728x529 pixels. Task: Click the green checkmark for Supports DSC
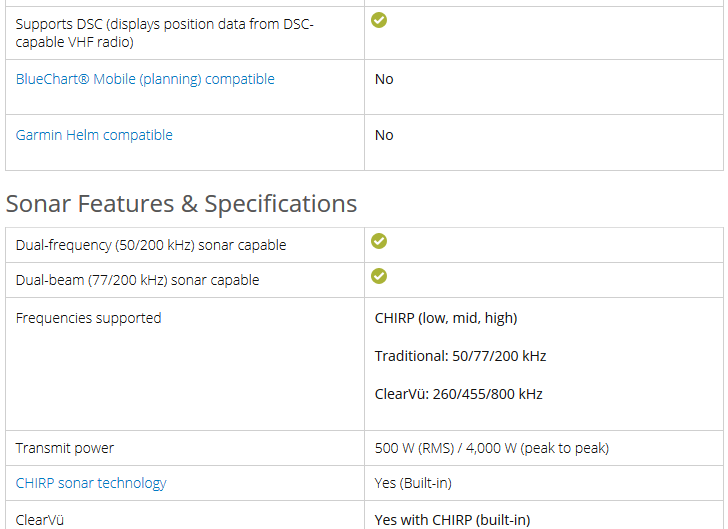pyautogui.click(x=379, y=20)
